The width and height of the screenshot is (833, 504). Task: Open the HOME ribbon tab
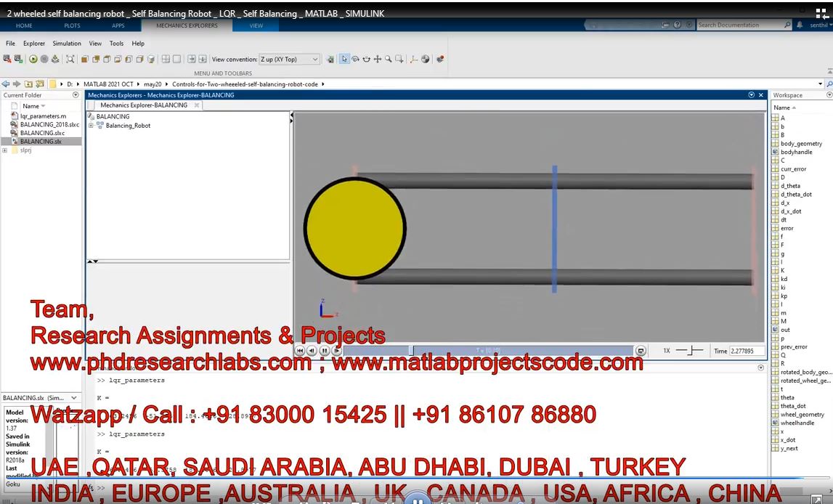point(24,25)
